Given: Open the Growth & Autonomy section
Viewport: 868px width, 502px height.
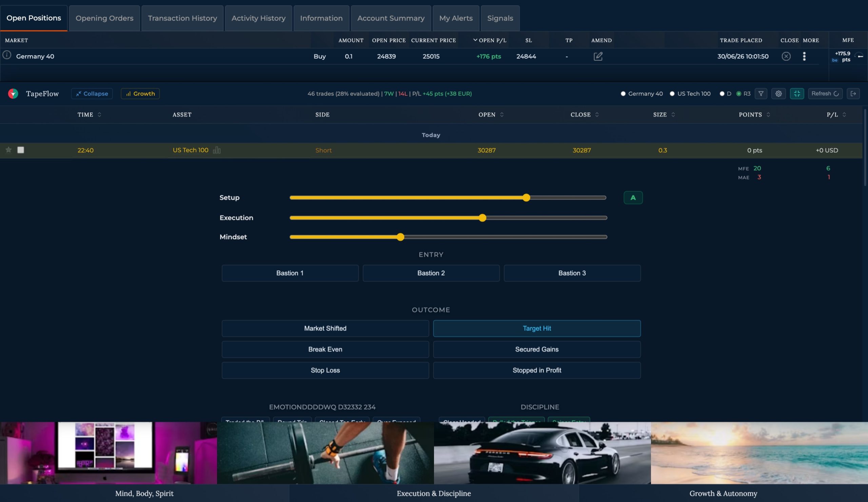Looking at the screenshot, I should [x=723, y=493].
